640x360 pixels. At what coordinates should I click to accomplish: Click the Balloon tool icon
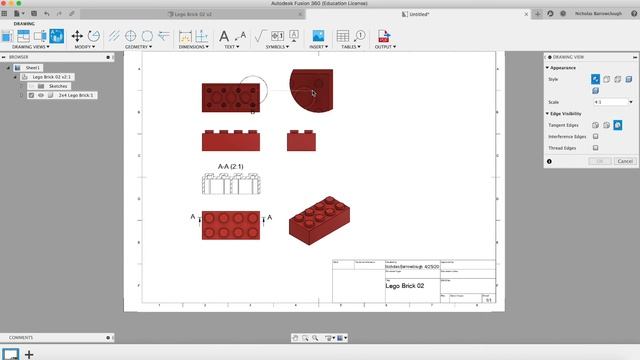click(x=359, y=36)
